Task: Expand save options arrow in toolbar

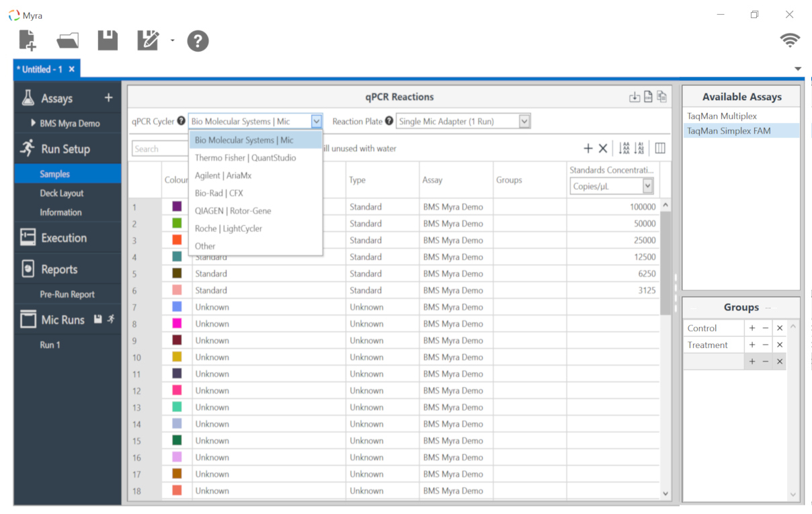Action: tap(172, 41)
